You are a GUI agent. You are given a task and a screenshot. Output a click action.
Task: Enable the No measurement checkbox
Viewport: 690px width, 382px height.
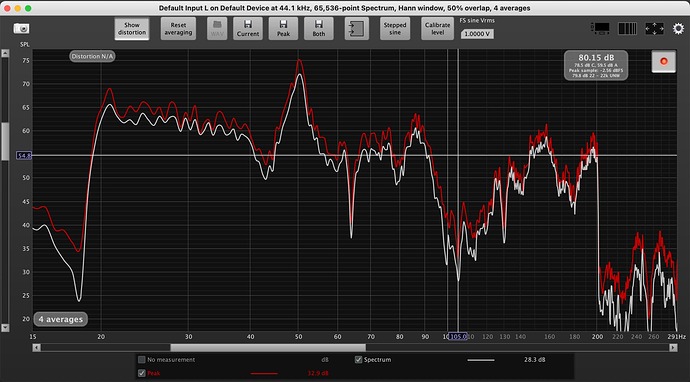point(142,360)
